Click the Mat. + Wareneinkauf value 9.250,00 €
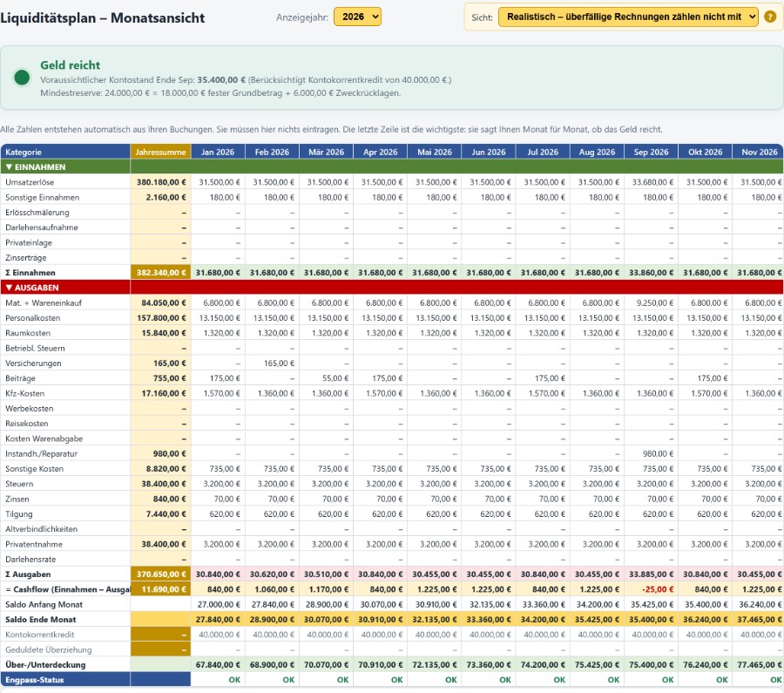Image resolution: width=784 pixels, height=693 pixels. click(655, 303)
